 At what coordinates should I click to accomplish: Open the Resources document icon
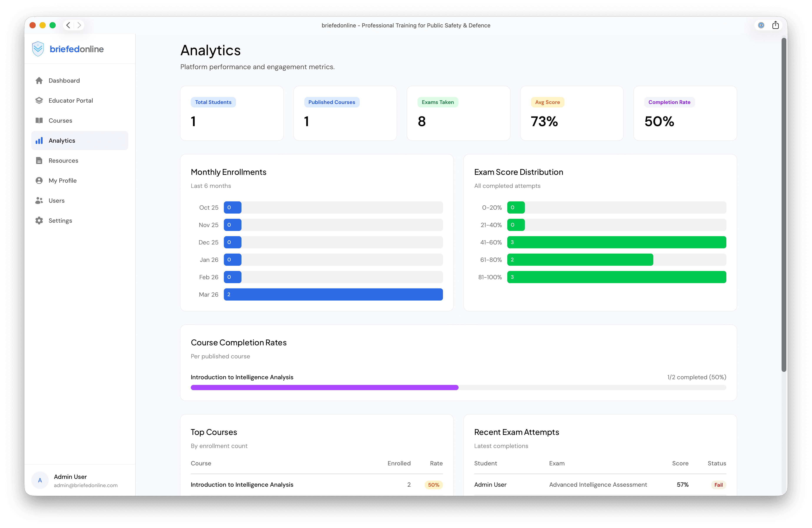[39, 160]
